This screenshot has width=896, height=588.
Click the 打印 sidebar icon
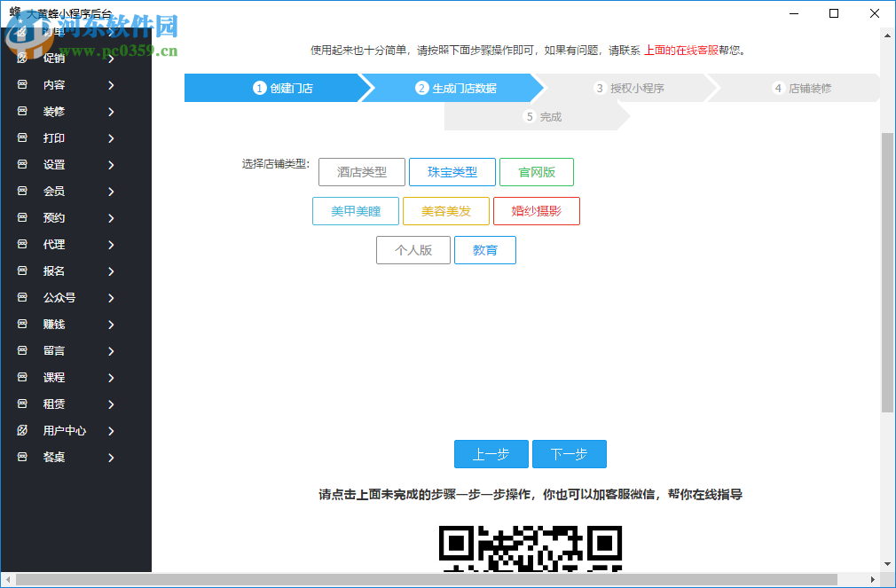point(21,137)
